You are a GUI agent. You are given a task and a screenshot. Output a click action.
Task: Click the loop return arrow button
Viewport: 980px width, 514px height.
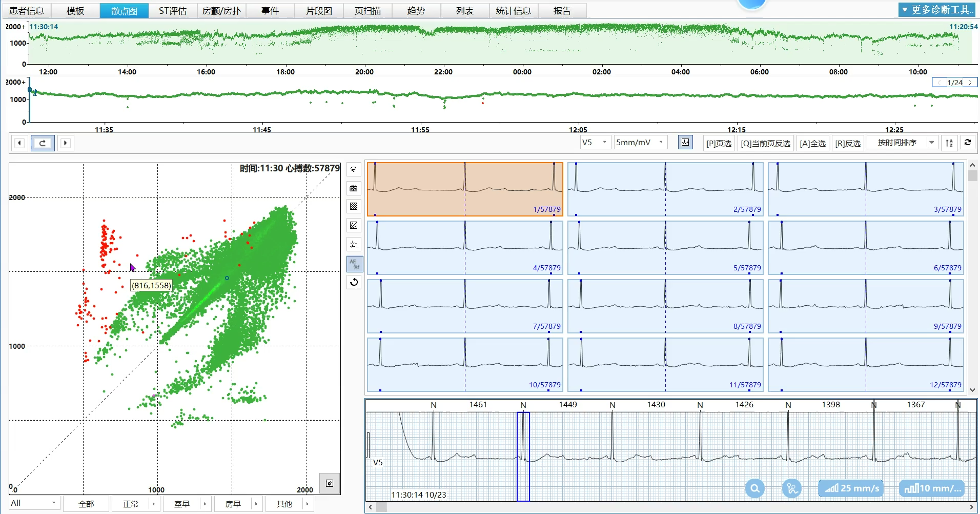coord(43,143)
